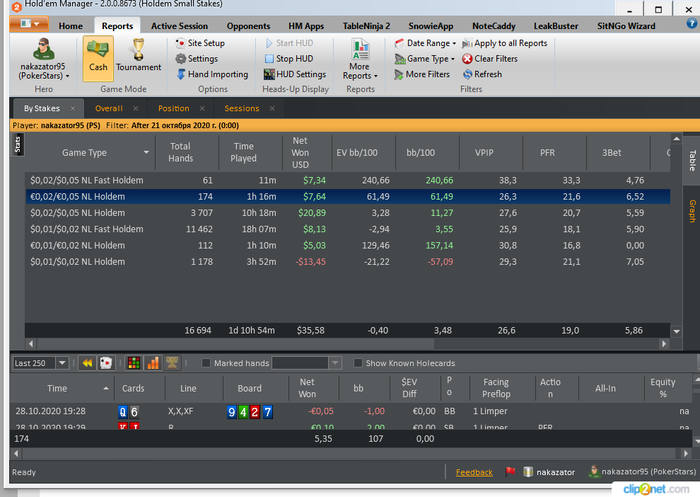The width and height of the screenshot is (700, 497).
Task: Select the 28.10.2020 19:28 hand row
Action: coord(351,411)
